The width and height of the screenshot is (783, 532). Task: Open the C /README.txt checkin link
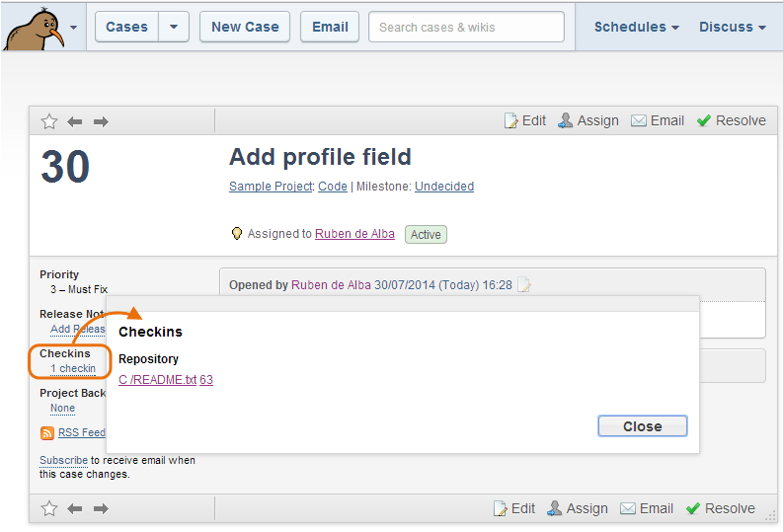[x=158, y=380]
